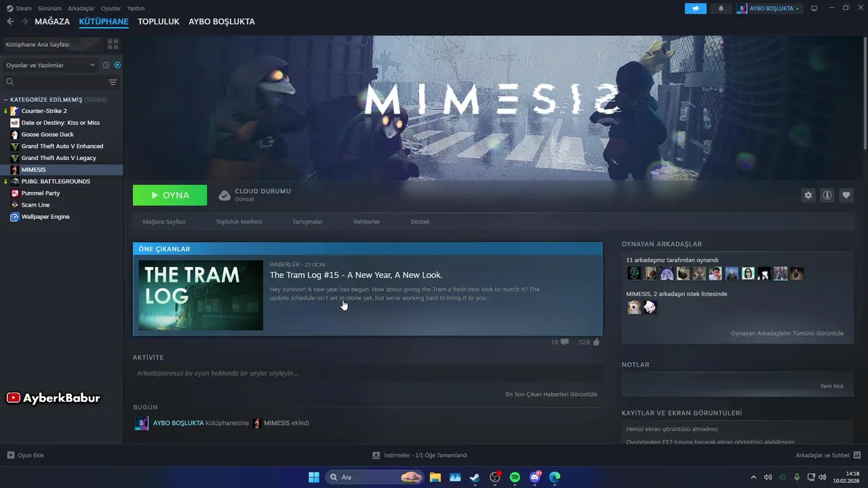This screenshot has width=868, height=488.
Task: Open File Explorer from the taskbar
Action: [435, 477]
